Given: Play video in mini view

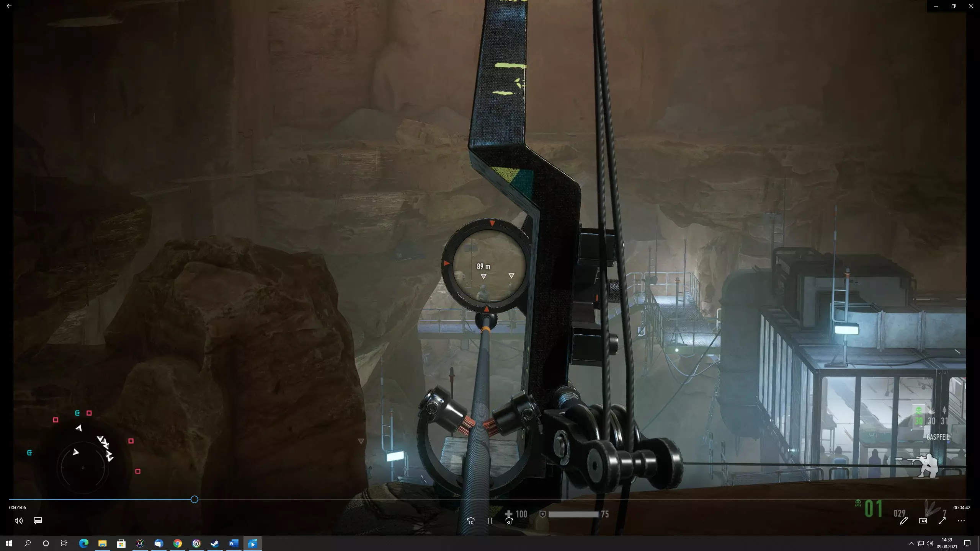Looking at the screenshot, I should tap(923, 521).
